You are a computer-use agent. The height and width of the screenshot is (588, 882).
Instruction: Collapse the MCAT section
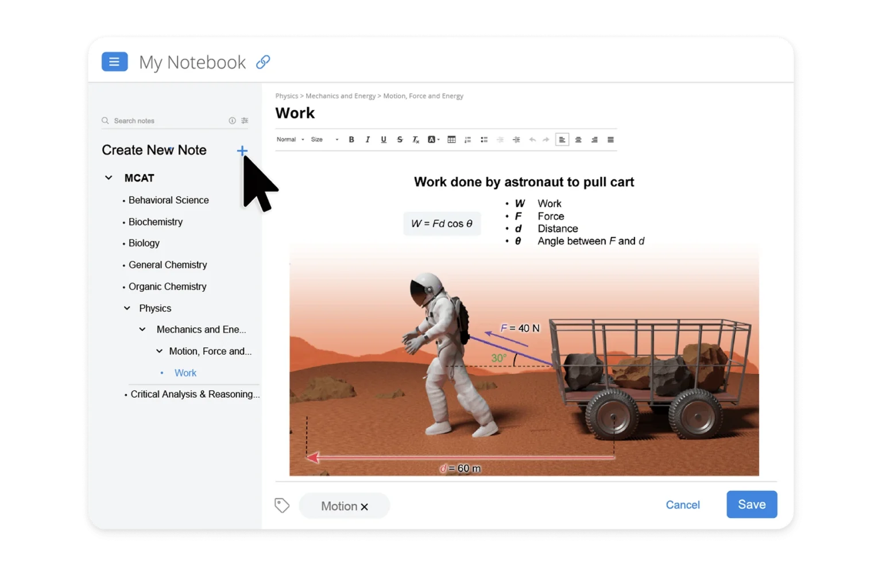click(109, 178)
